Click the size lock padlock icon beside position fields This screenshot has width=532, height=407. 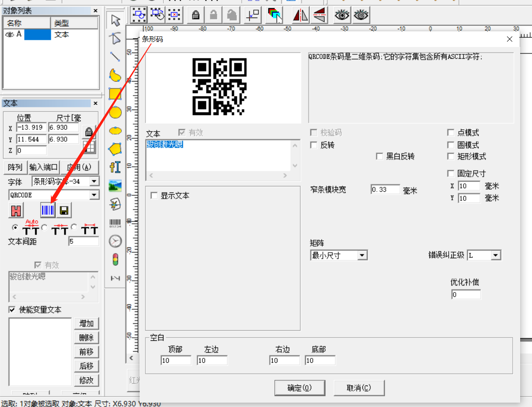pyautogui.click(x=89, y=132)
